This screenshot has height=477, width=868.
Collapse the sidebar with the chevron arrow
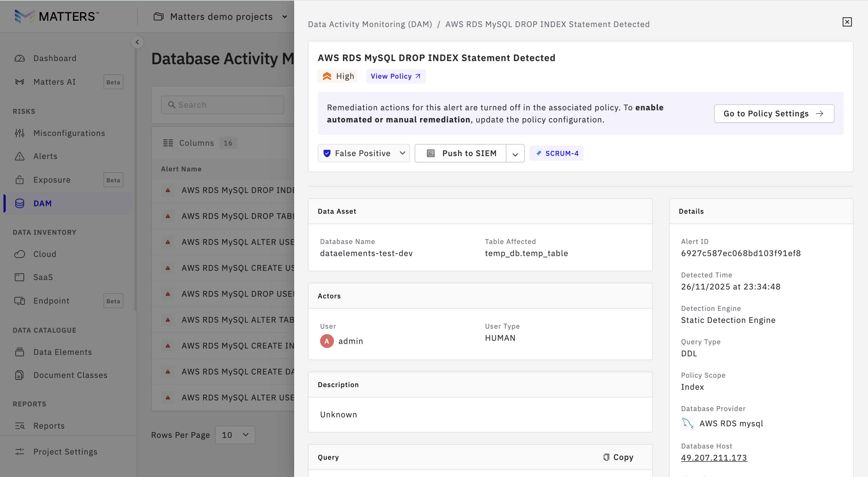tap(137, 42)
